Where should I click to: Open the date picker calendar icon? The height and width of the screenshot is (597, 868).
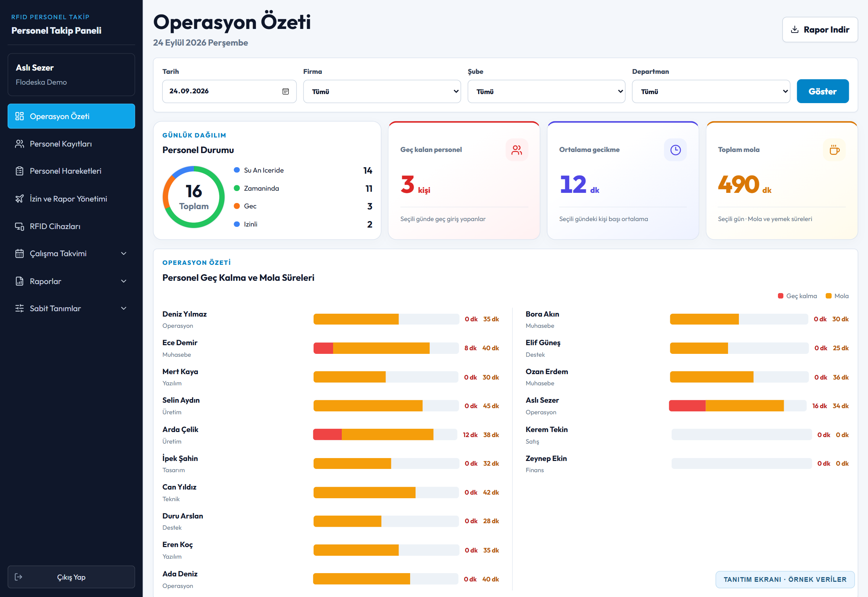(x=286, y=91)
